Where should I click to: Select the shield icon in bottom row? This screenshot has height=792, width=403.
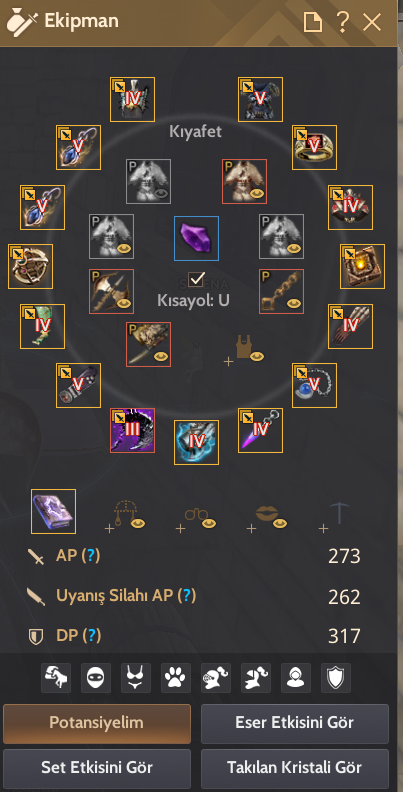point(336,678)
